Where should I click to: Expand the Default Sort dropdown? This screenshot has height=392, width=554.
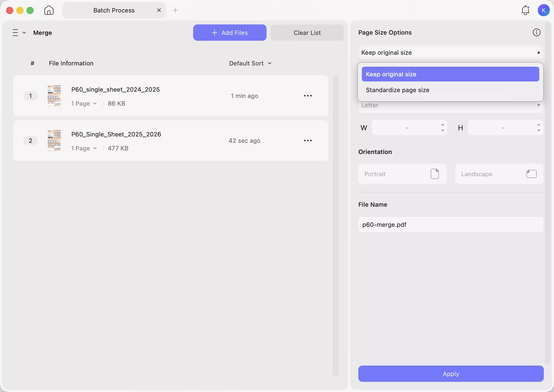(x=250, y=63)
